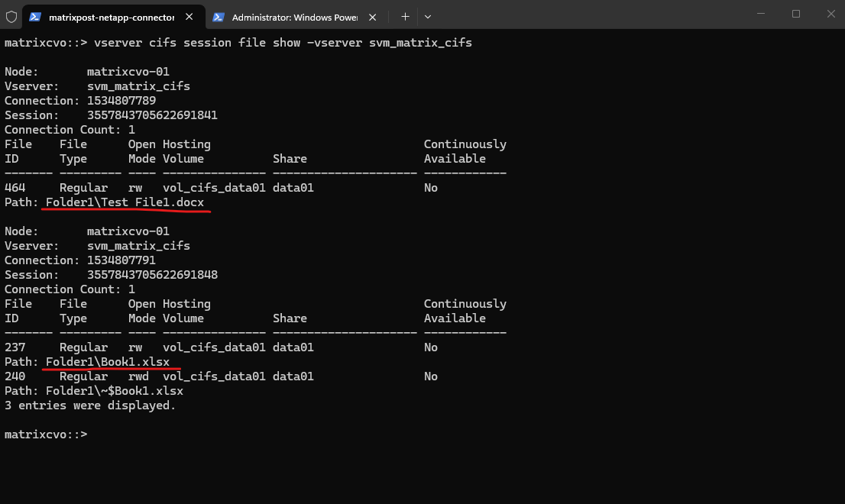The width and height of the screenshot is (845, 504).
Task: Close the Administrator: Windows PowerShell tab
Action: [x=373, y=17]
